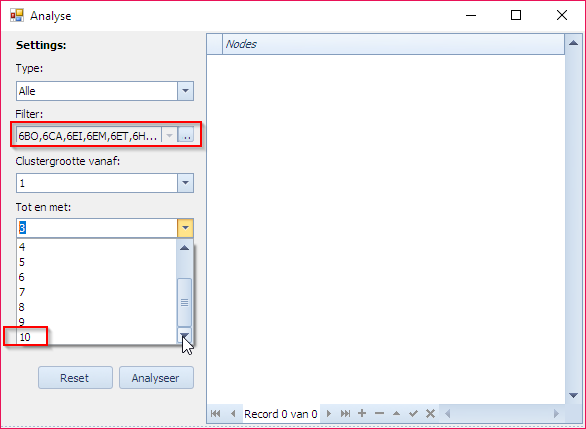
Task: Click the edit record up-triangle icon
Action: [x=397, y=414]
